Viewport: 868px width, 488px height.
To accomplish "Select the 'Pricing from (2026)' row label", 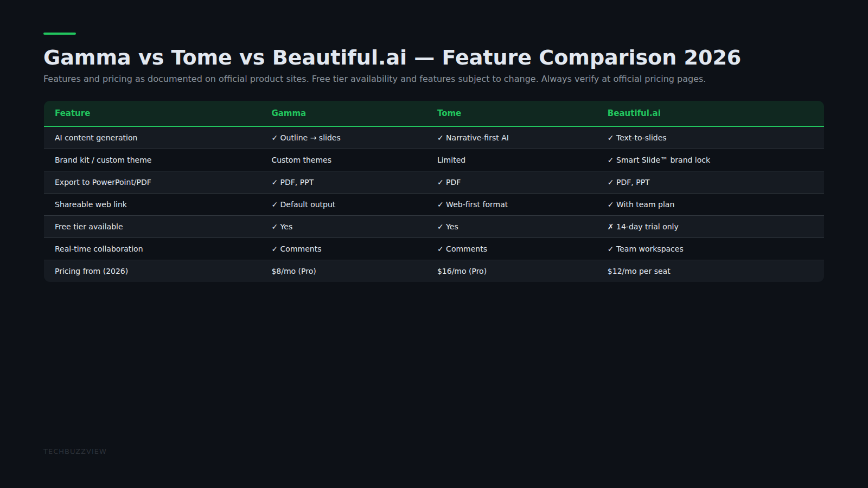I will tap(91, 271).
